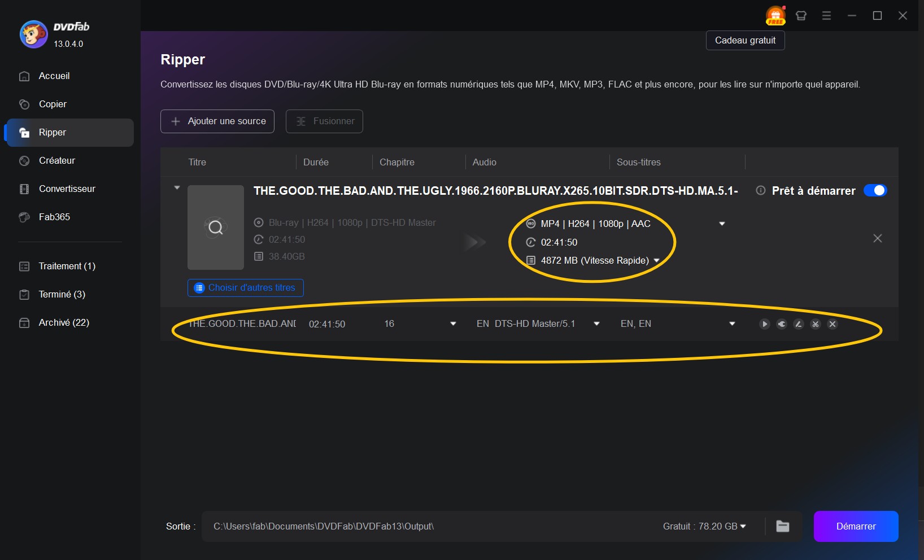Open the free gift icon
Screen dimensions: 924x560
[x=775, y=16]
